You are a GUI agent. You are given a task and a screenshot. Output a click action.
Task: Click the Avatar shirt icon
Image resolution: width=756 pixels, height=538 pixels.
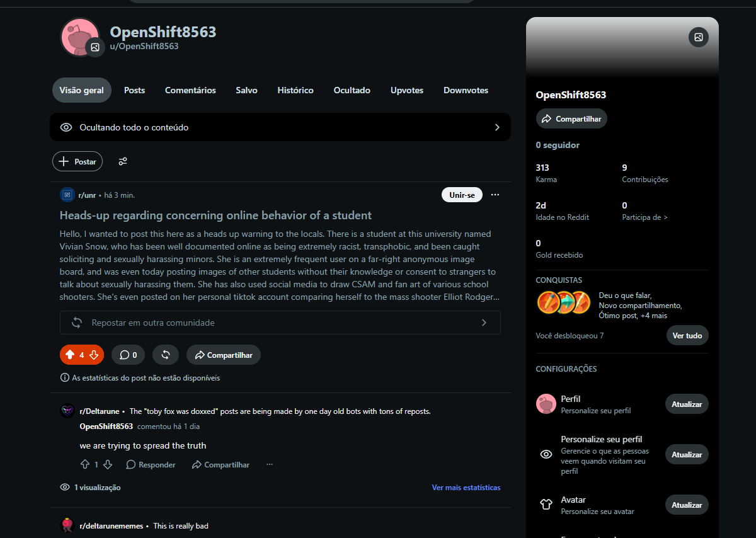[546, 504]
